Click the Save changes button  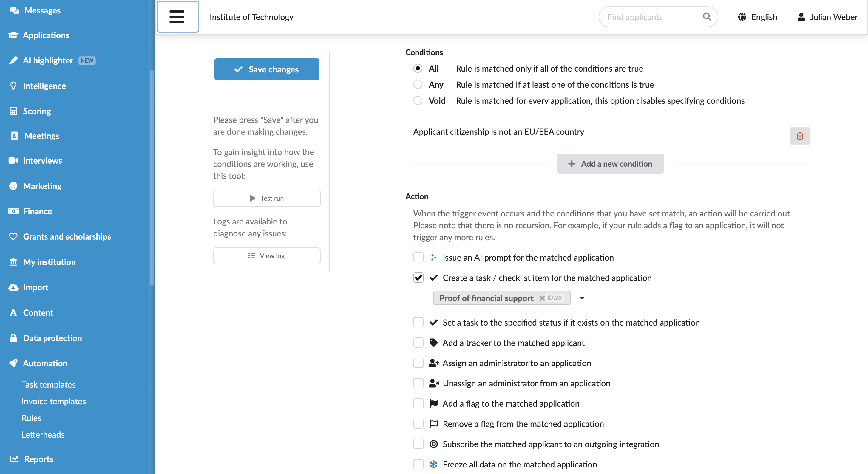(x=267, y=69)
